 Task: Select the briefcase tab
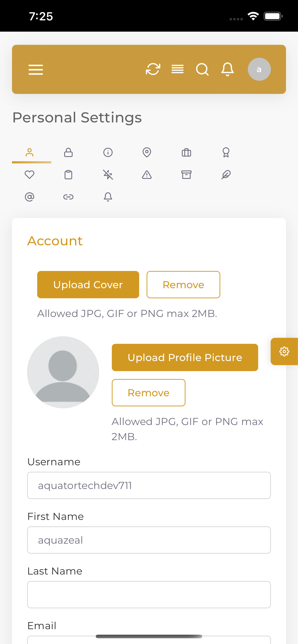(x=186, y=152)
